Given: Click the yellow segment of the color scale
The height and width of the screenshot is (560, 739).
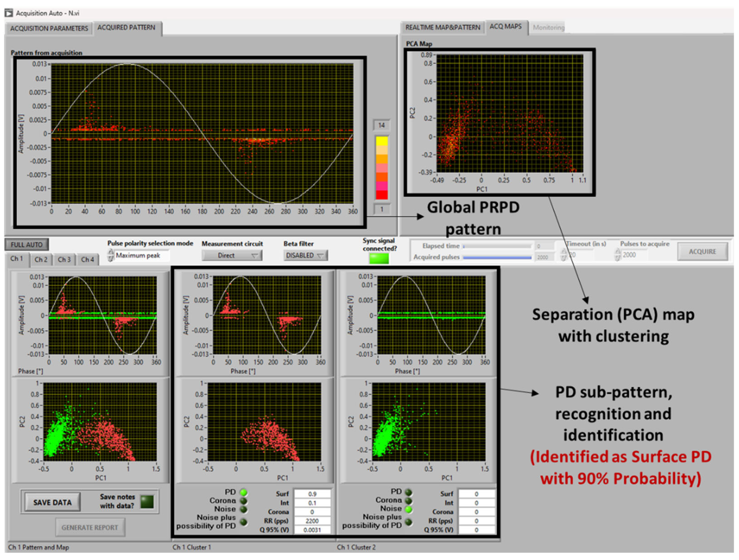Looking at the screenshot, I should (382, 141).
